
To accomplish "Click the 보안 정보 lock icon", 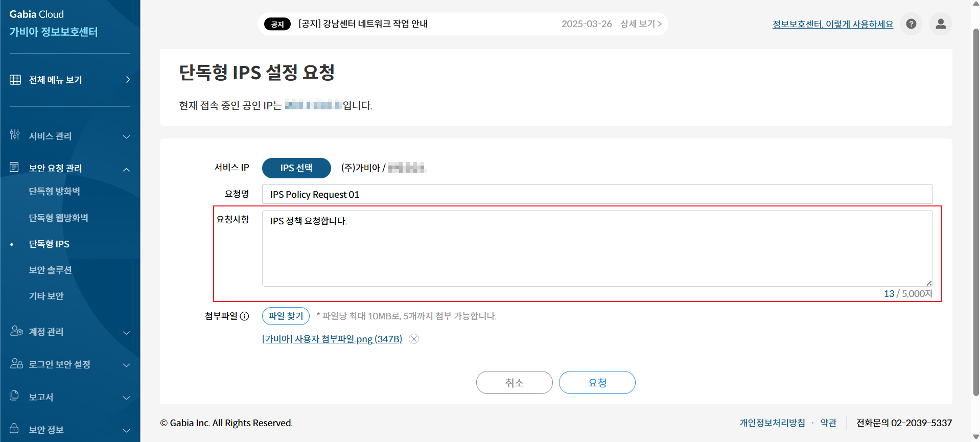I will (x=14, y=428).
